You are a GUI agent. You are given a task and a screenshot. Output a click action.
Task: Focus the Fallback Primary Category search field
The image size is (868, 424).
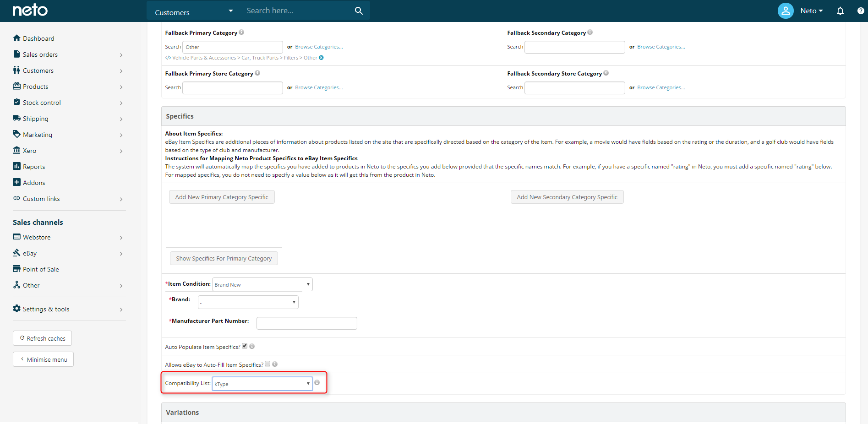233,47
